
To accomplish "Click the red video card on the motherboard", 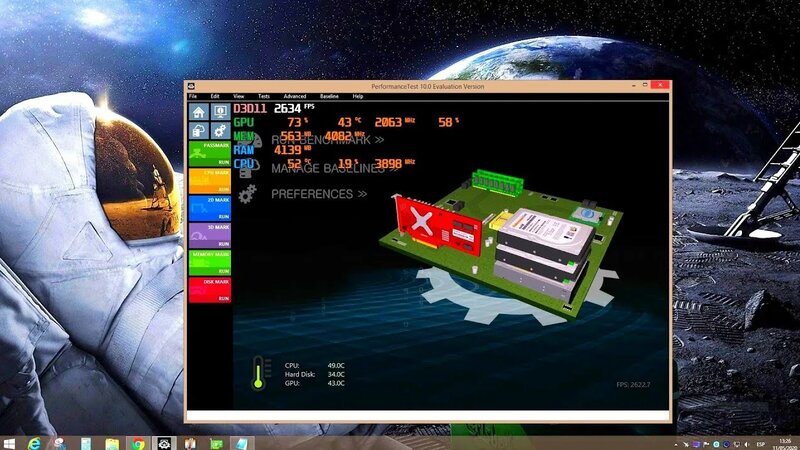I will [437, 226].
